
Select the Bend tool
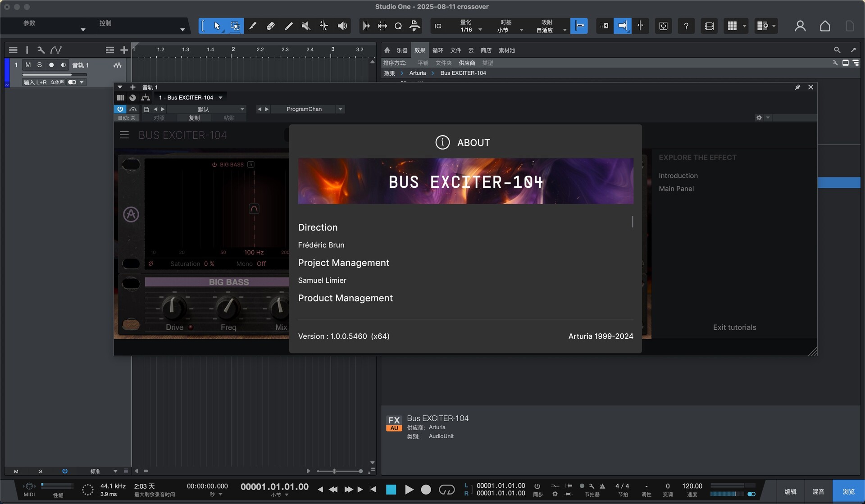click(x=324, y=26)
